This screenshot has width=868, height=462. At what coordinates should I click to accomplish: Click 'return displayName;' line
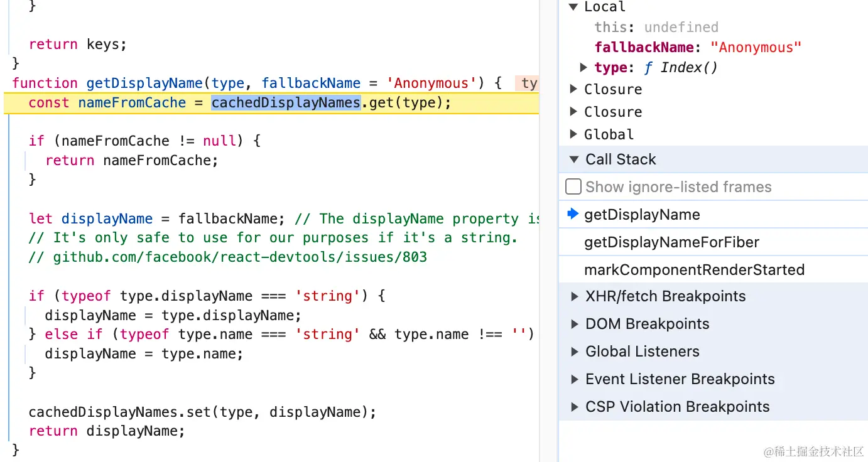click(107, 431)
